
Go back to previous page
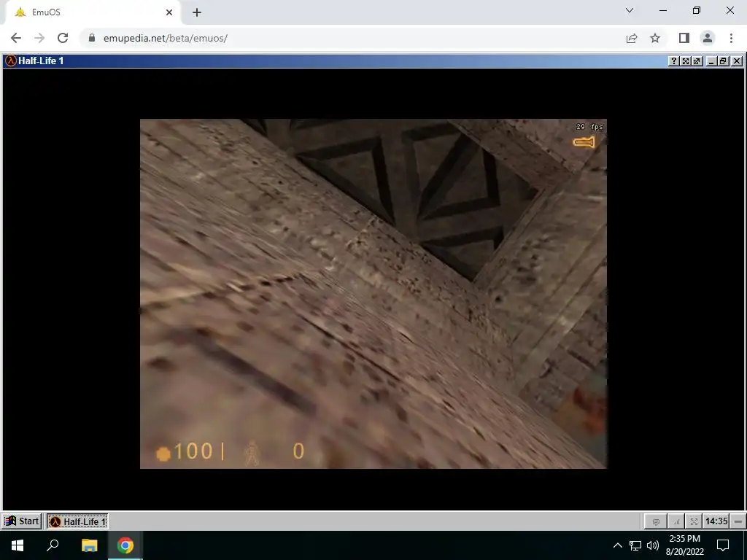(16, 38)
